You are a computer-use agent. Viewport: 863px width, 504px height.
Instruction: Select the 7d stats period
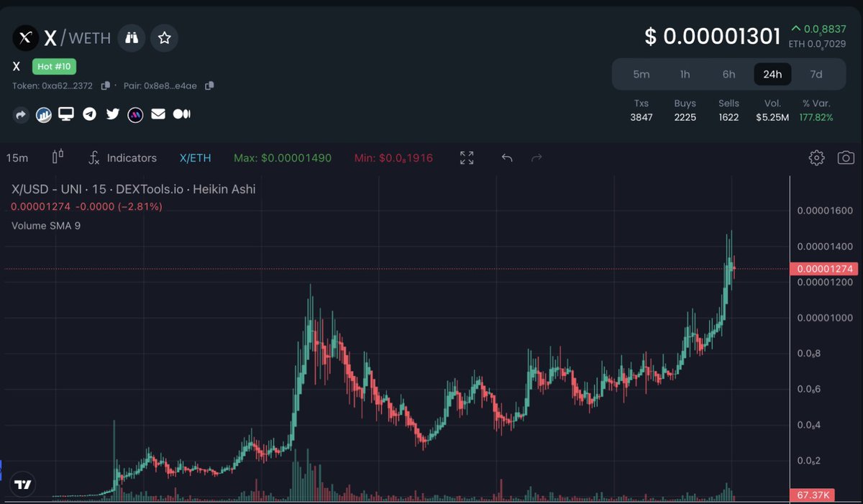point(816,74)
